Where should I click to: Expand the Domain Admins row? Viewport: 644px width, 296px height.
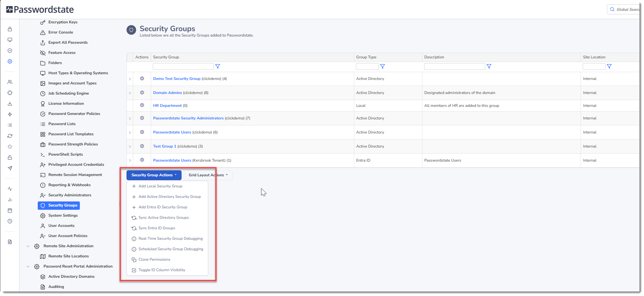[x=130, y=93]
